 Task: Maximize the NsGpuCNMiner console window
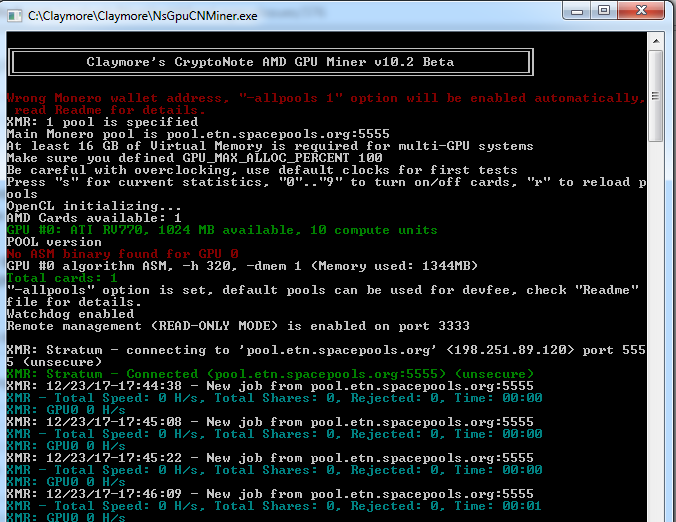click(604, 10)
